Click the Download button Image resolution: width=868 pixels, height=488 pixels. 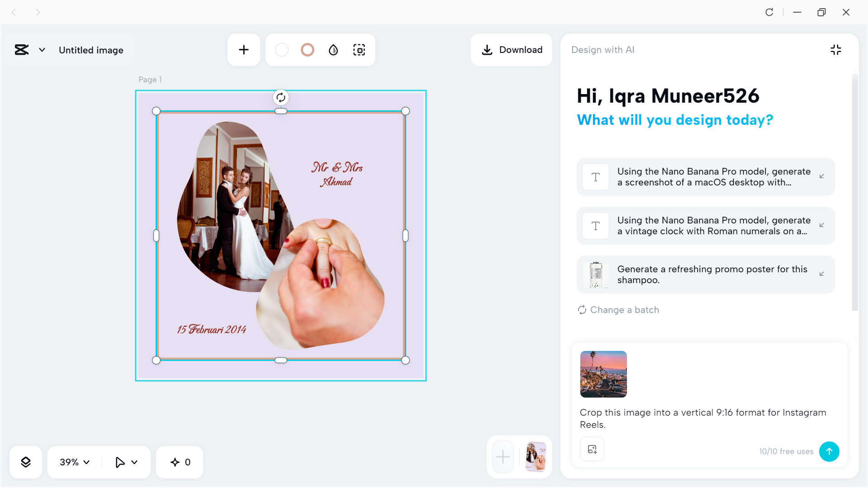(x=512, y=50)
